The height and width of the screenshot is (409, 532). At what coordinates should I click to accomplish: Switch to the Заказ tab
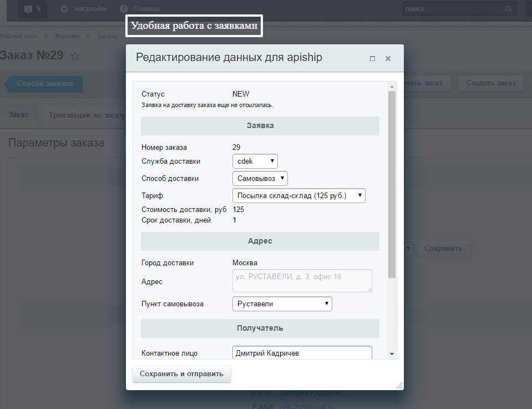pyautogui.click(x=18, y=115)
